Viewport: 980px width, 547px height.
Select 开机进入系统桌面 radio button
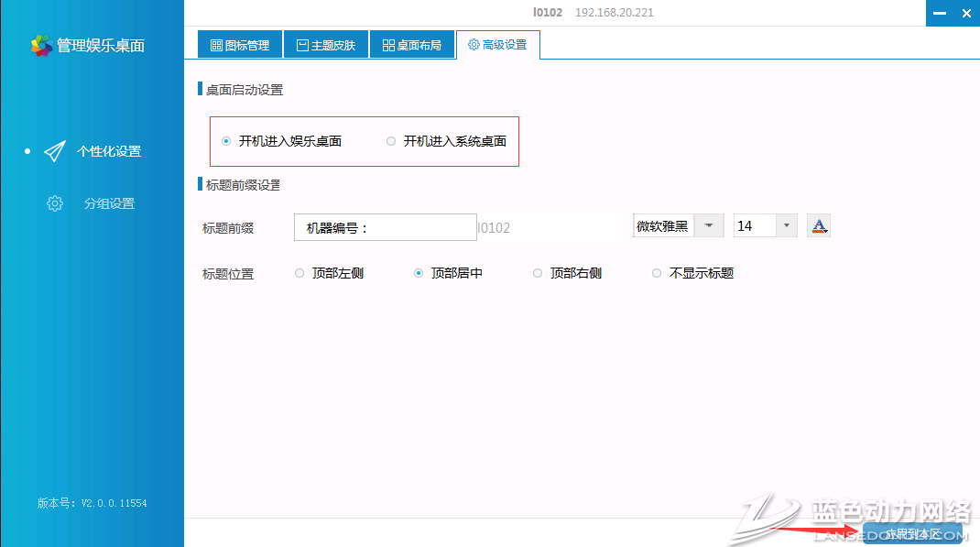[x=391, y=140]
